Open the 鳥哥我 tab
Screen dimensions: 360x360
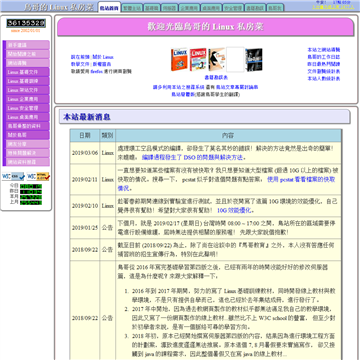click(276, 8)
